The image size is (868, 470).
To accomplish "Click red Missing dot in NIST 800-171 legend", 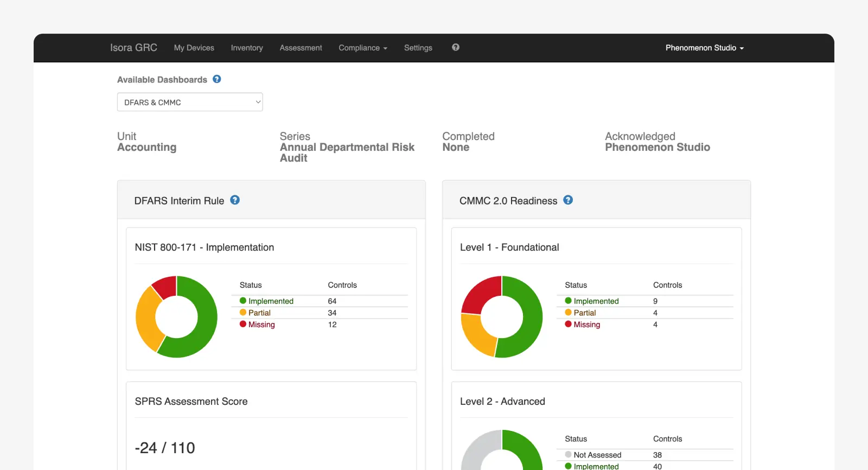I will [x=243, y=324].
